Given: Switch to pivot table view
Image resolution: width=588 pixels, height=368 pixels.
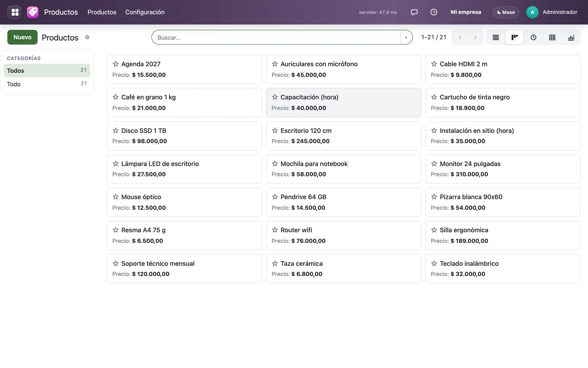Looking at the screenshot, I should (x=552, y=37).
